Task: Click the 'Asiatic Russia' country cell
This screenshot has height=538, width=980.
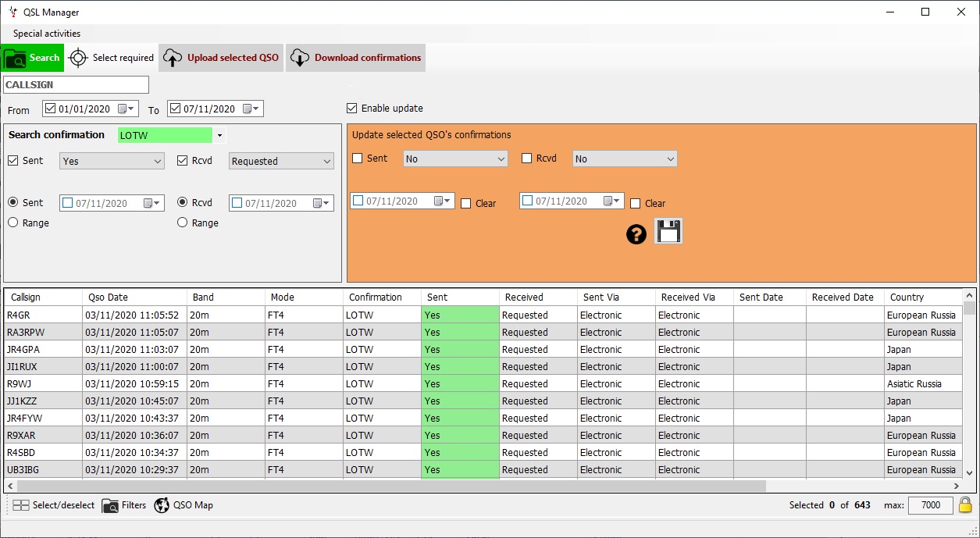Action: [x=923, y=384]
